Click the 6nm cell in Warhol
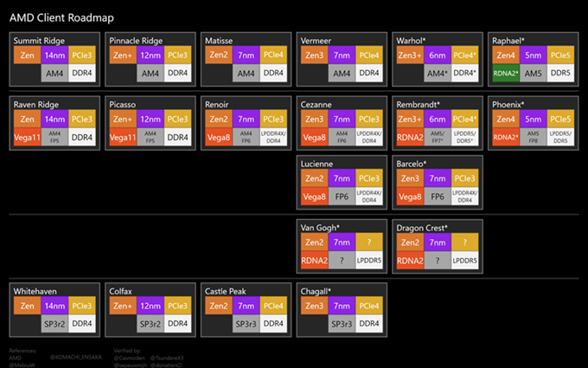 click(438, 55)
